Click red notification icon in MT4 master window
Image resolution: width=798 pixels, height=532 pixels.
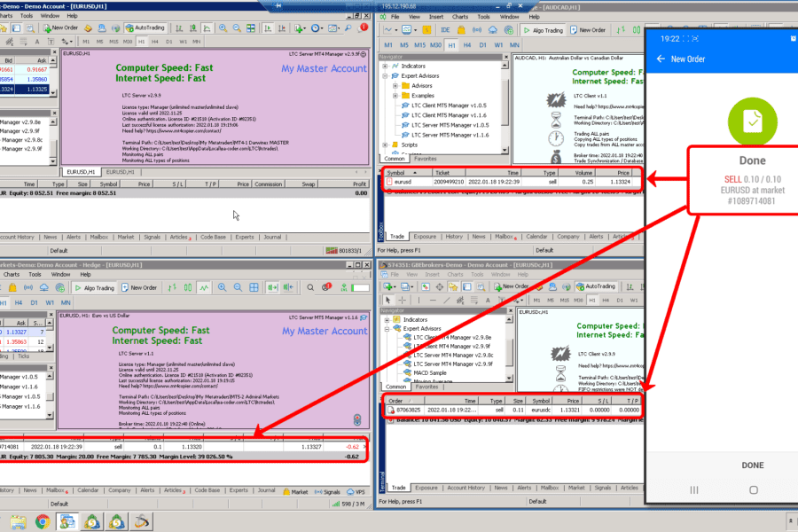pos(364,28)
